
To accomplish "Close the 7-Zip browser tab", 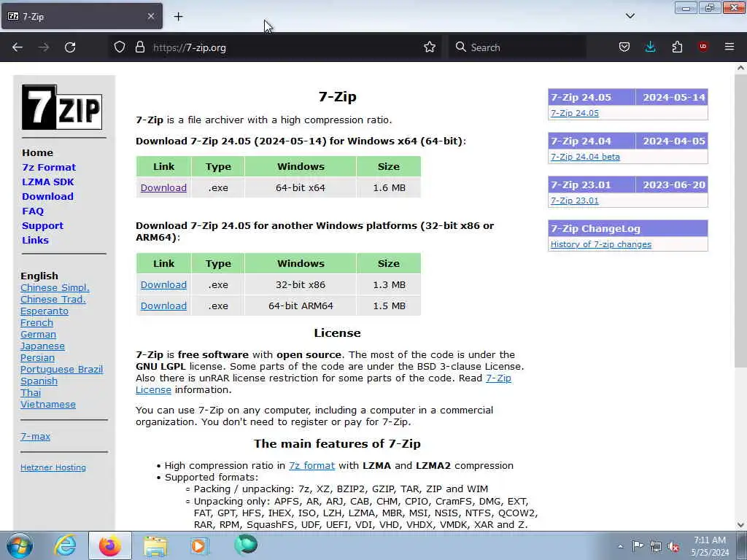I will click(x=151, y=16).
